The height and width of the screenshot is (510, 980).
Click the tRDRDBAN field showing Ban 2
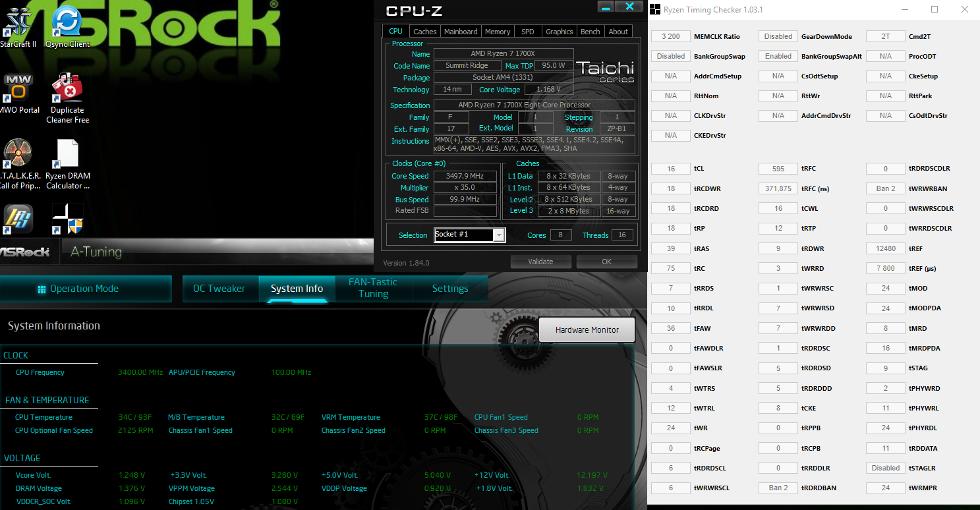click(x=778, y=488)
